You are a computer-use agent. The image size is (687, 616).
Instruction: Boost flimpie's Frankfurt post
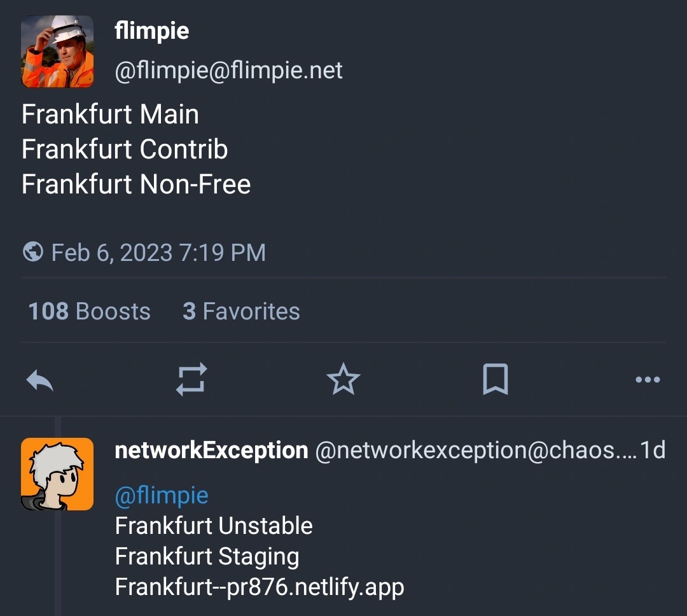(191, 380)
